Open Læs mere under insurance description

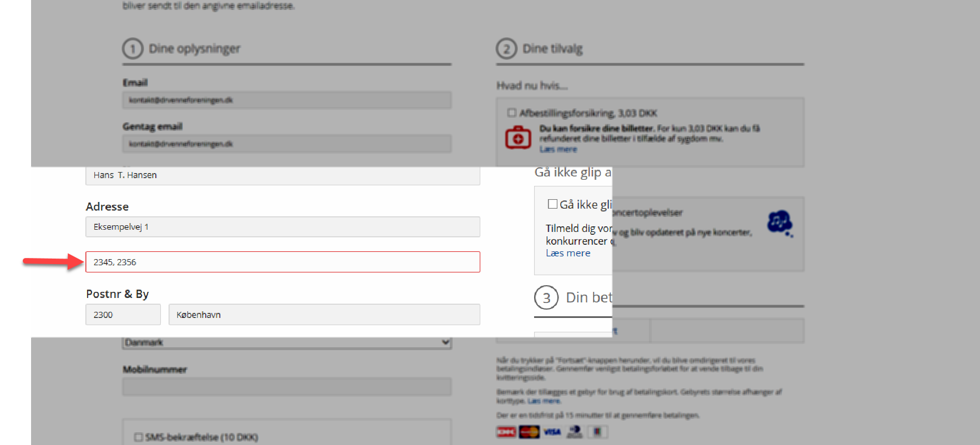click(558, 149)
